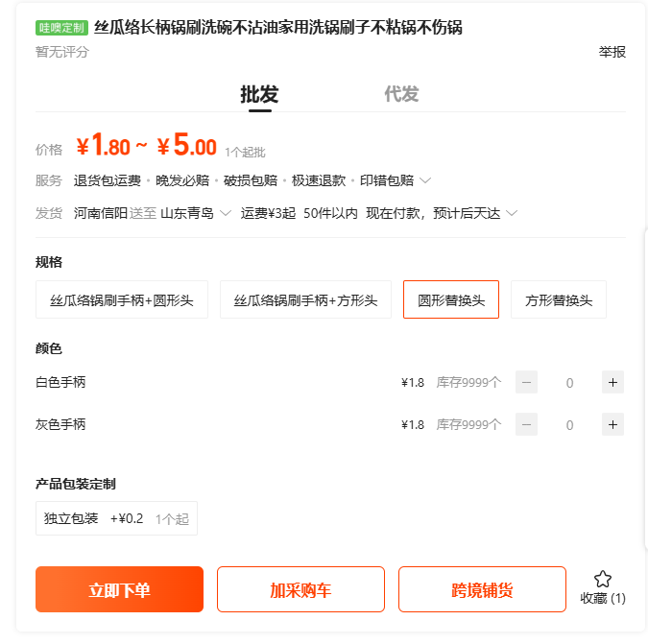
Task: Click the 哇噢定制 green badge
Action: coord(62,28)
